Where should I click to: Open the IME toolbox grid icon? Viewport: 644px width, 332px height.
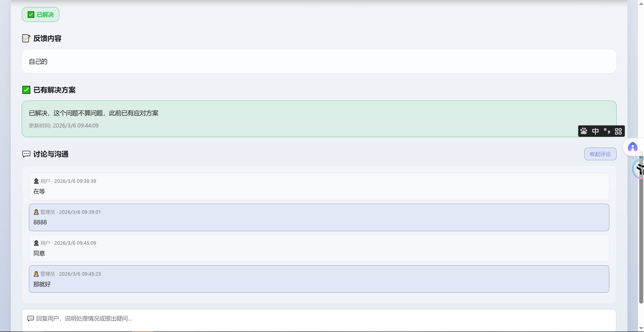point(618,131)
